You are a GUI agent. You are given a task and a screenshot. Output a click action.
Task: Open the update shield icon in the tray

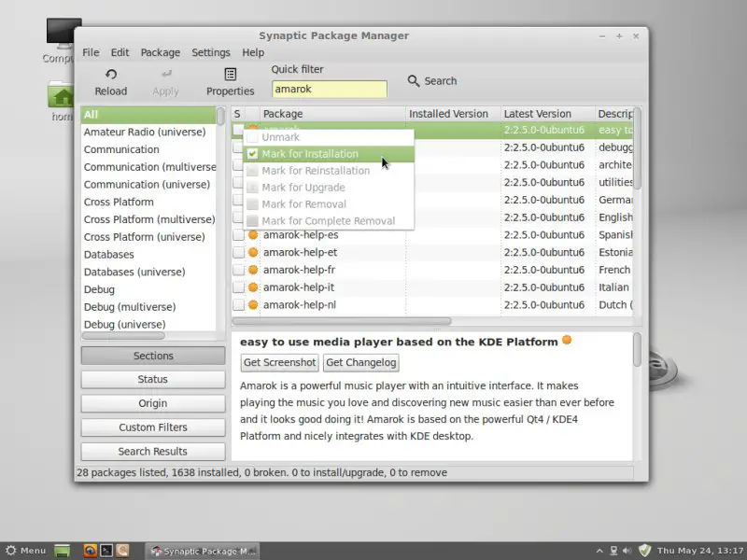click(644, 551)
